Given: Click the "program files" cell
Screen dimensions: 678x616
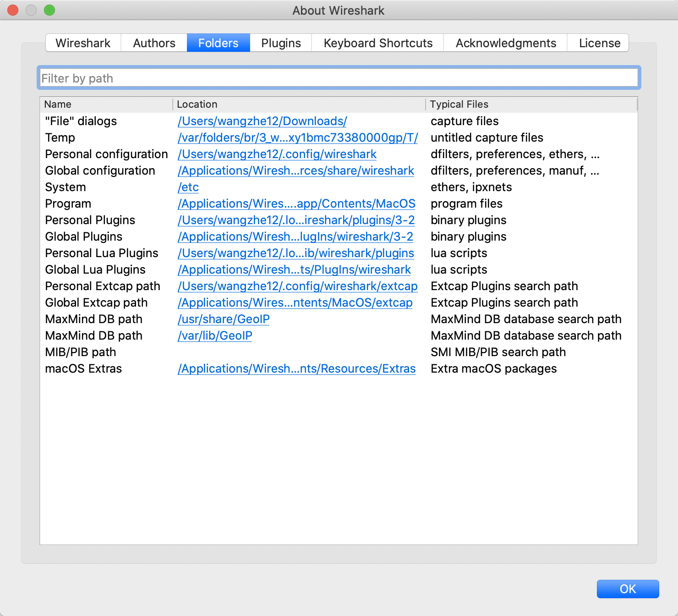Looking at the screenshot, I should pyautogui.click(x=466, y=203).
